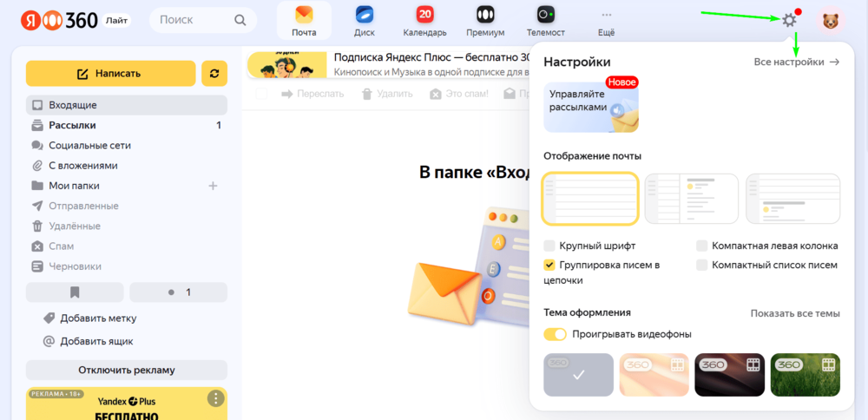
Task: Enable the Крупный шрифт checkbox
Action: [549, 246]
